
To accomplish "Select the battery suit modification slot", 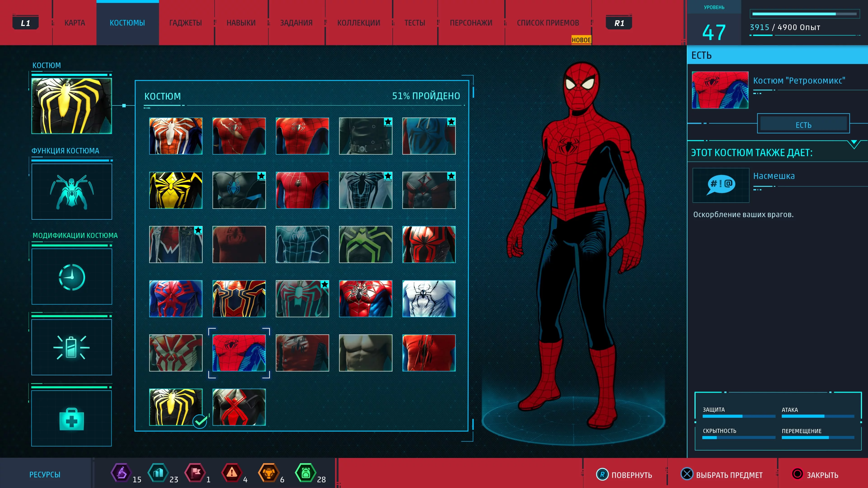I will [x=72, y=347].
